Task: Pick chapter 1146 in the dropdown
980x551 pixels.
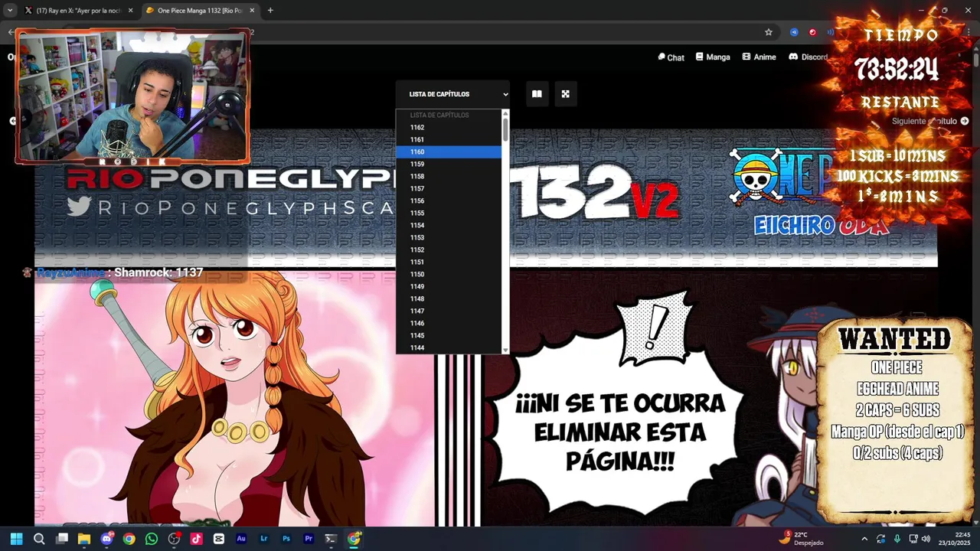Action: (449, 324)
